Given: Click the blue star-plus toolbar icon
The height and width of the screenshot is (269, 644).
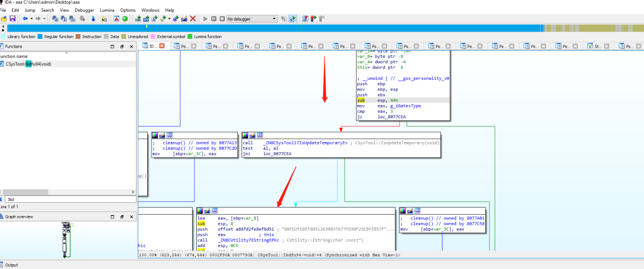Looking at the screenshot, I should [x=176, y=18].
